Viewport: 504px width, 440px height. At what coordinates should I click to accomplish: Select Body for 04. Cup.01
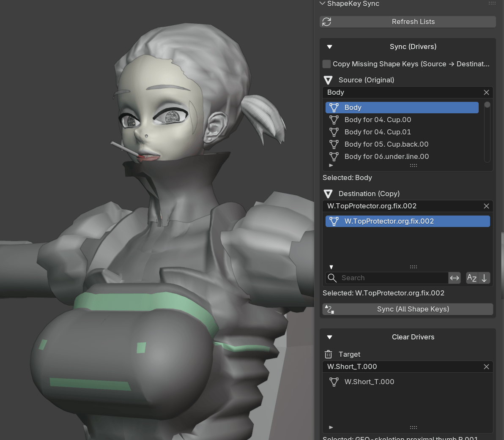(402, 132)
